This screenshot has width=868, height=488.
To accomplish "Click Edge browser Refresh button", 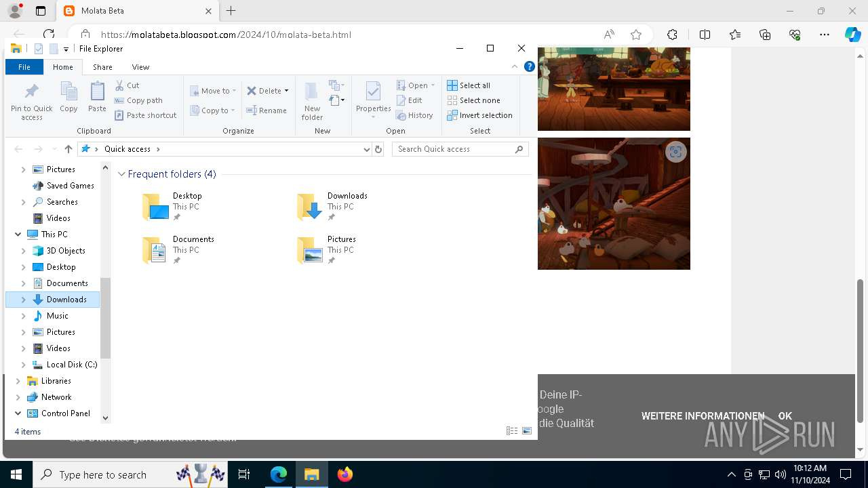I will pos(48,35).
